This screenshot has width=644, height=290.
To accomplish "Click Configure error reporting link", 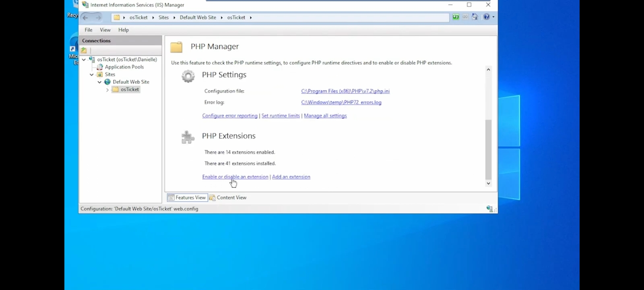I will (230, 116).
